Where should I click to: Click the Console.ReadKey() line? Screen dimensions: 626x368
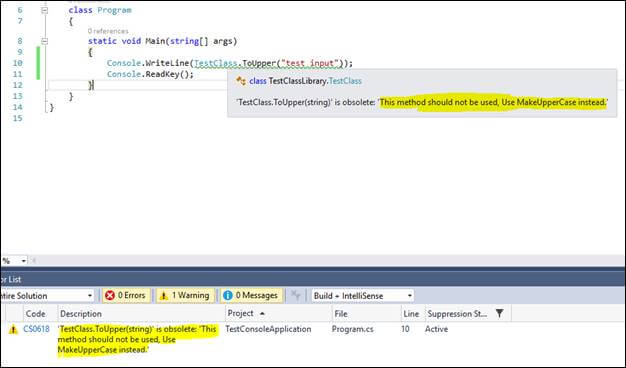tap(150, 74)
